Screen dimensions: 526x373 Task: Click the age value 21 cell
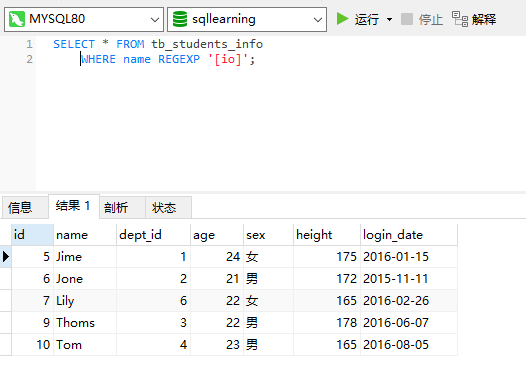217,279
